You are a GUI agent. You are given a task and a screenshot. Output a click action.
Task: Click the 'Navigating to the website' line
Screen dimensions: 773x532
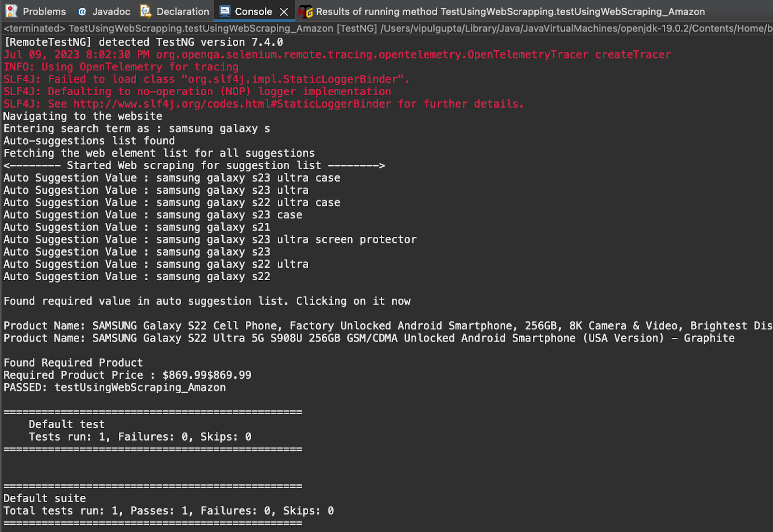pyautogui.click(x=83, y=116)
